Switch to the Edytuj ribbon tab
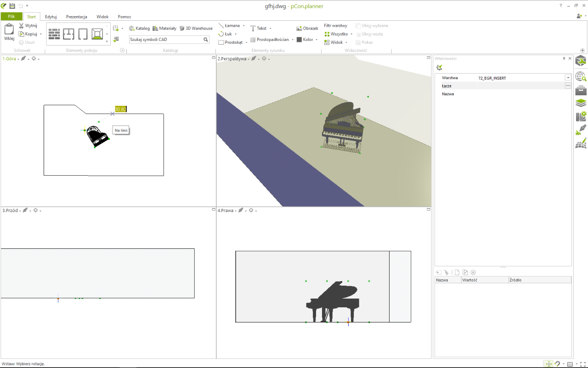The image size is (588, 368). 51,17
